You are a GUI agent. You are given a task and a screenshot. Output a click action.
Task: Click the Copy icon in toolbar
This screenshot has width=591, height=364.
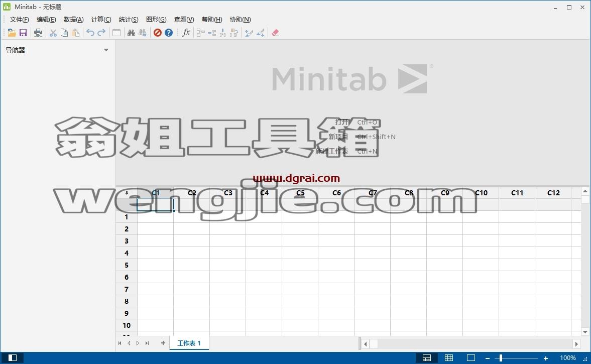[64, 33]
